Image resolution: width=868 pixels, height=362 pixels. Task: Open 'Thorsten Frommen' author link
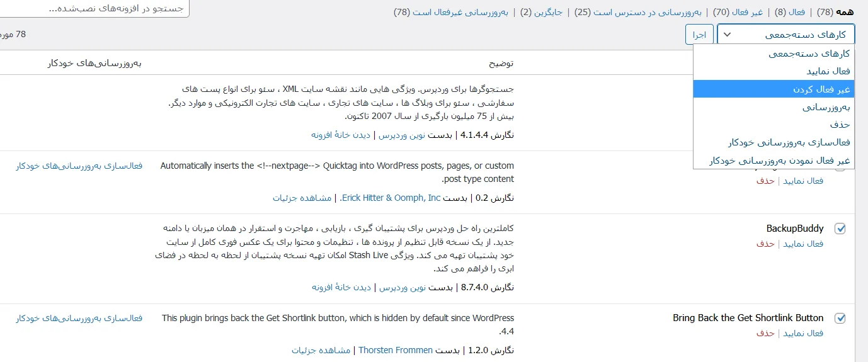coord(396,350)
